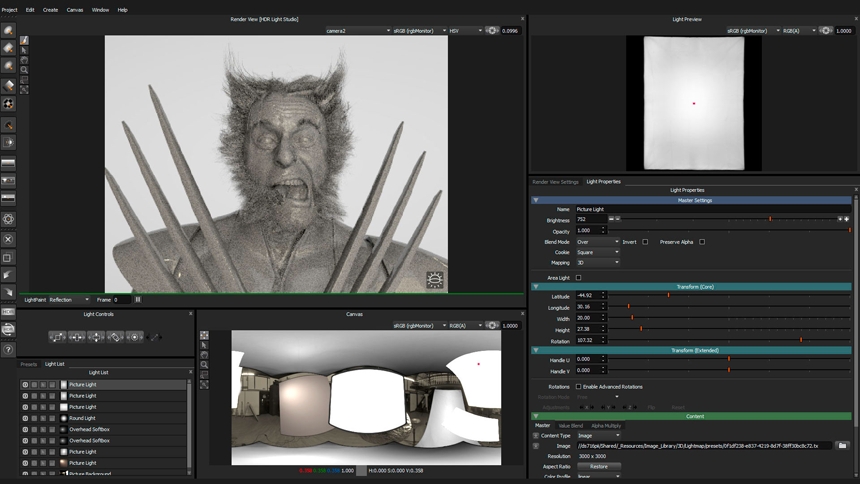The width and height of the screenshot is (860, 484).
Task: Open the Mapping dropdown showing 3D
Action: (x=597, y=262)
